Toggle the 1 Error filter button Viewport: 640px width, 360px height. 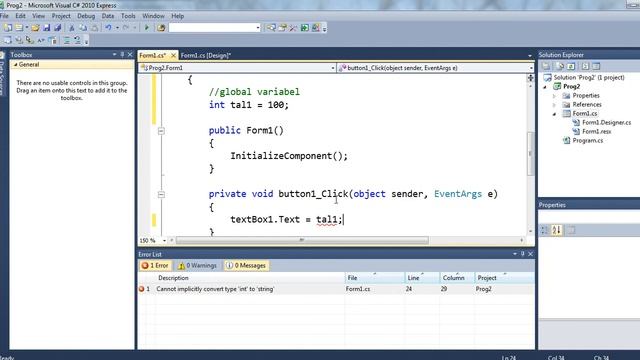click(155, 265)
